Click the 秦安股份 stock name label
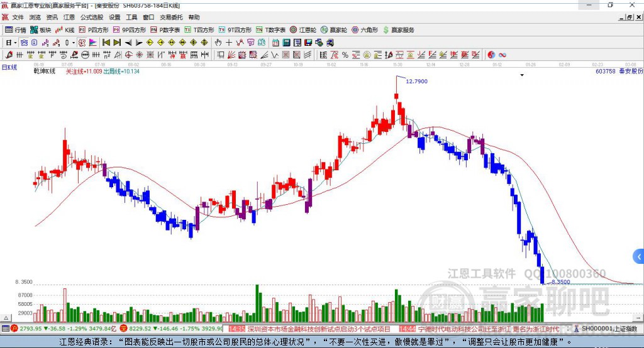Screen dimensions: 644x348 [631, 71]
